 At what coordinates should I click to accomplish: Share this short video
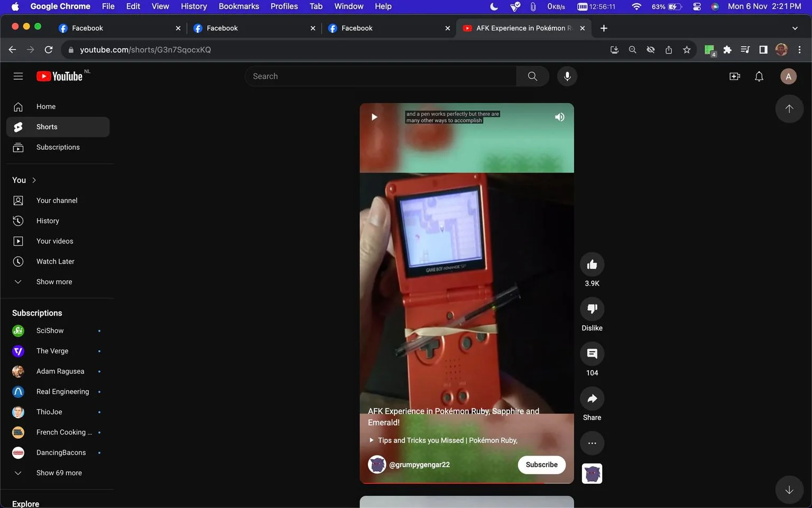coord(592,398)
